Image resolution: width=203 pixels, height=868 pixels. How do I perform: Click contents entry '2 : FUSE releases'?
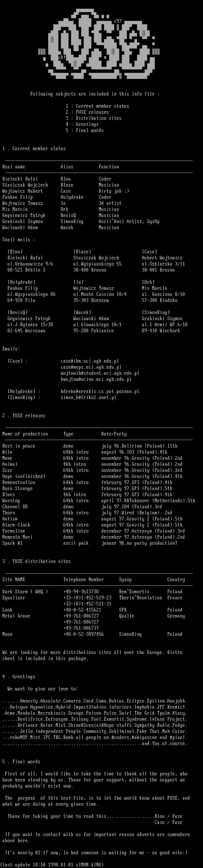coord(87,112)
